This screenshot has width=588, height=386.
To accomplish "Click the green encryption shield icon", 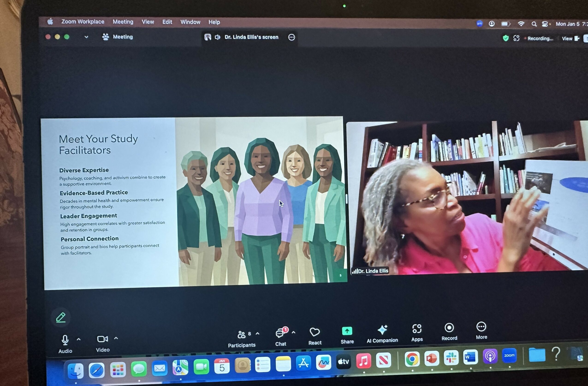I will tap(505, 38).
